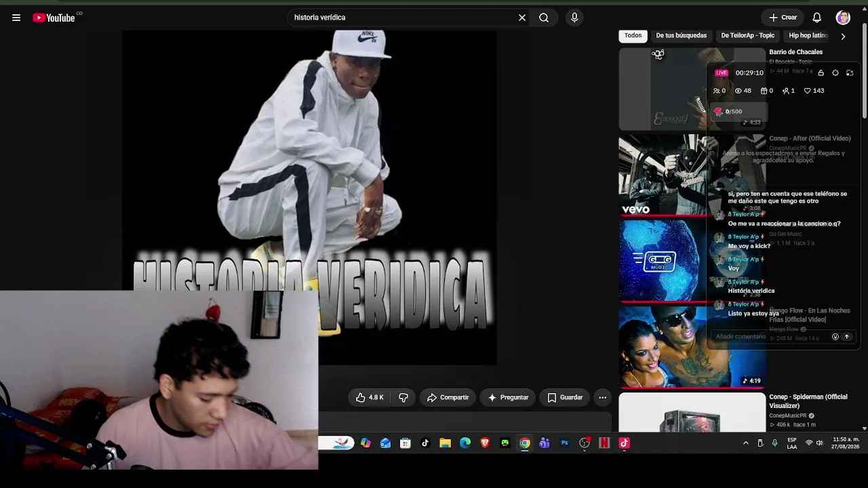Image resolution: width=868 pixels, height=488 pixels.
Task: Like the video with the thumbs-up
Action: click(370, 398)
